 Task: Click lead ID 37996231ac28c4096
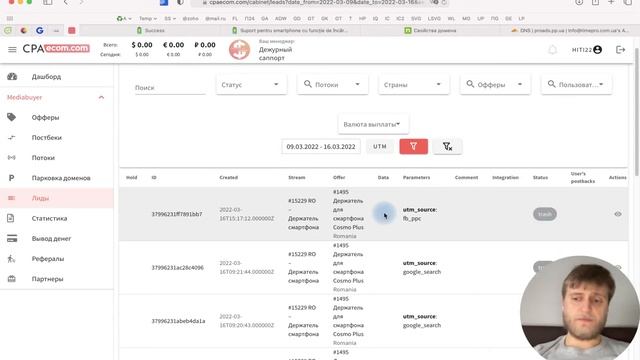[178, 268]
